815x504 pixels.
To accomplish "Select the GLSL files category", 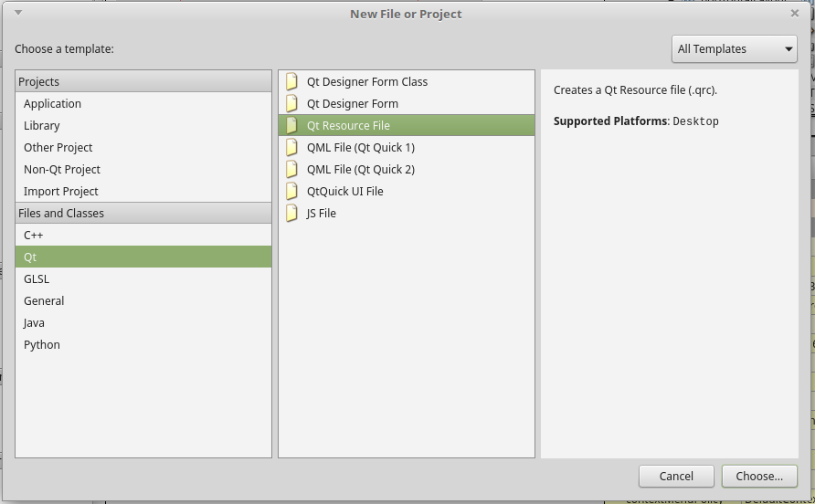I will 143,278.
